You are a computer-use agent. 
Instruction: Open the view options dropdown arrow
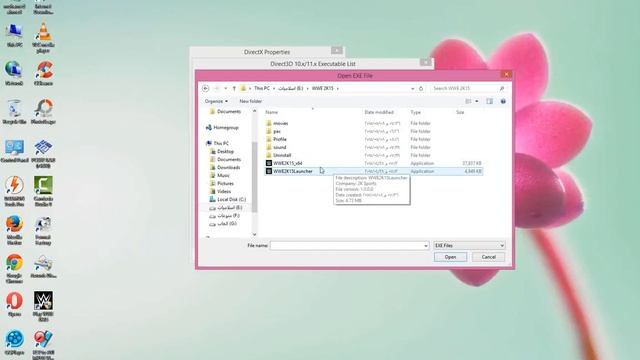tap(477, 101)
